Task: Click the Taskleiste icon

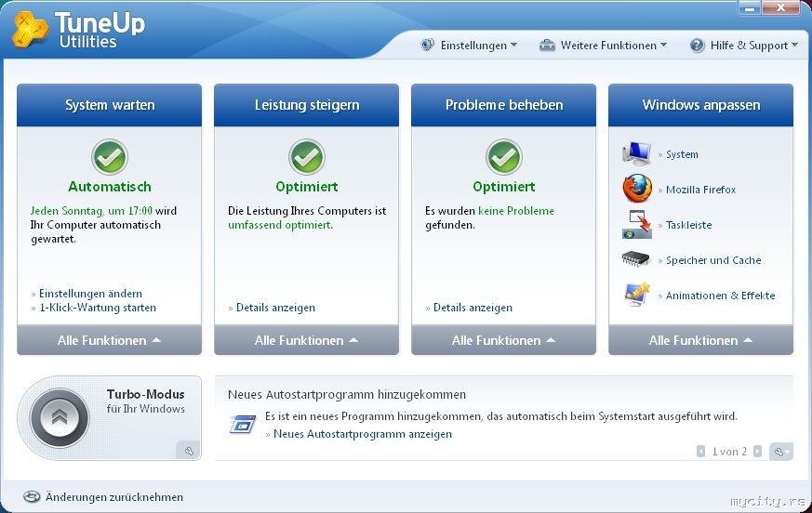Action: point(637,224)
